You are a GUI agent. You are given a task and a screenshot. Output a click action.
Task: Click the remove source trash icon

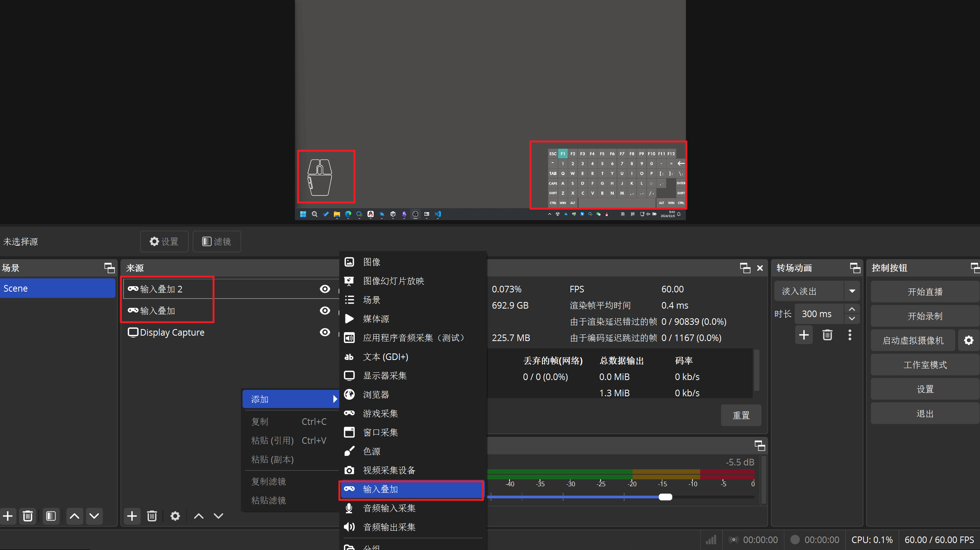coord(152,516)
